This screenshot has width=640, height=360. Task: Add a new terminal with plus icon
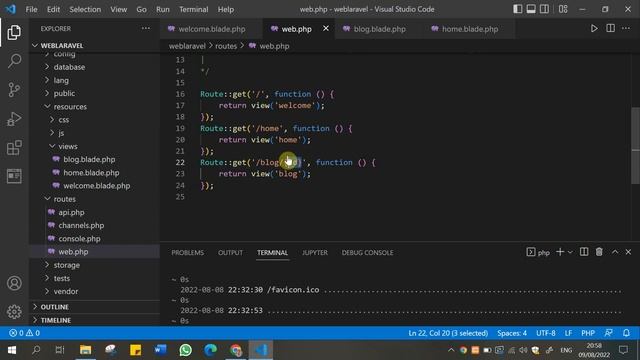pos(560,252)
